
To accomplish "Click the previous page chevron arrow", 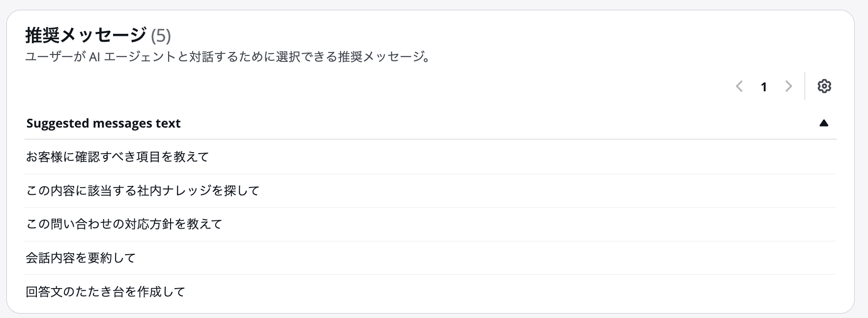I will pyautogui.click(x=740, y=86).
